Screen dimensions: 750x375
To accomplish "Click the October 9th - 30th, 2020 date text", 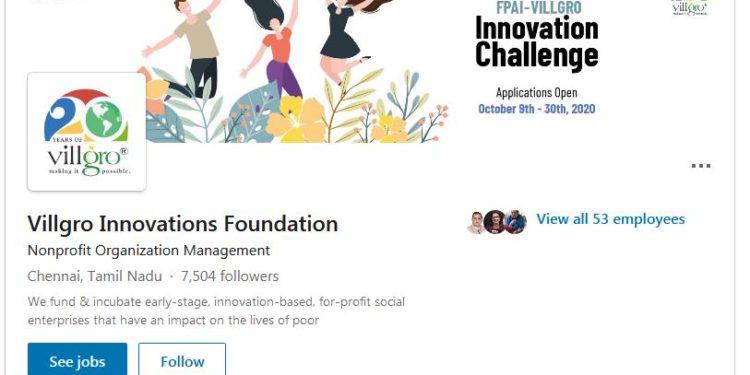I will point(537,109).
